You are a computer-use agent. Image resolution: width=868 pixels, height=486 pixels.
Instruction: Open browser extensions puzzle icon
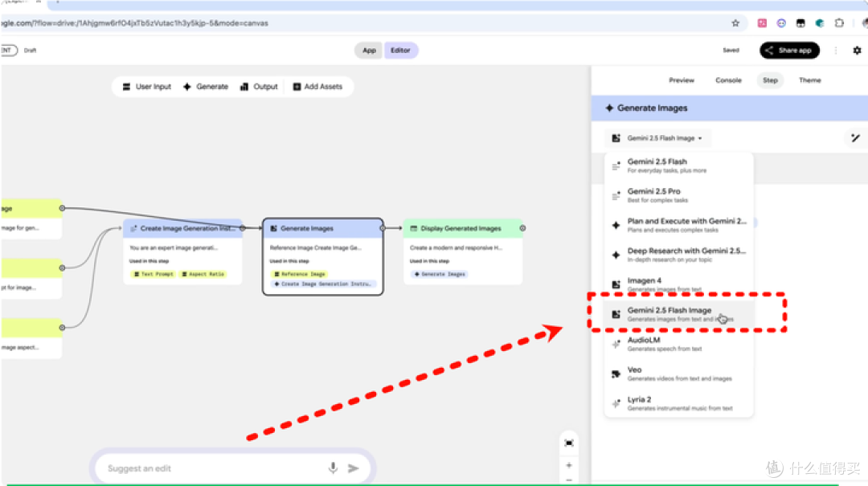coord(839,23)
